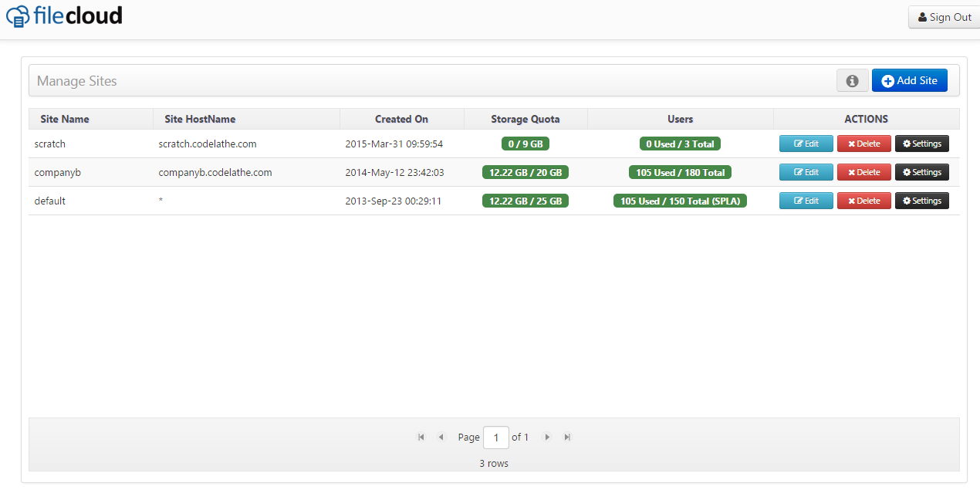980x490 pixels.
Task: Edit the scratch site
Action: click(806, 144)
